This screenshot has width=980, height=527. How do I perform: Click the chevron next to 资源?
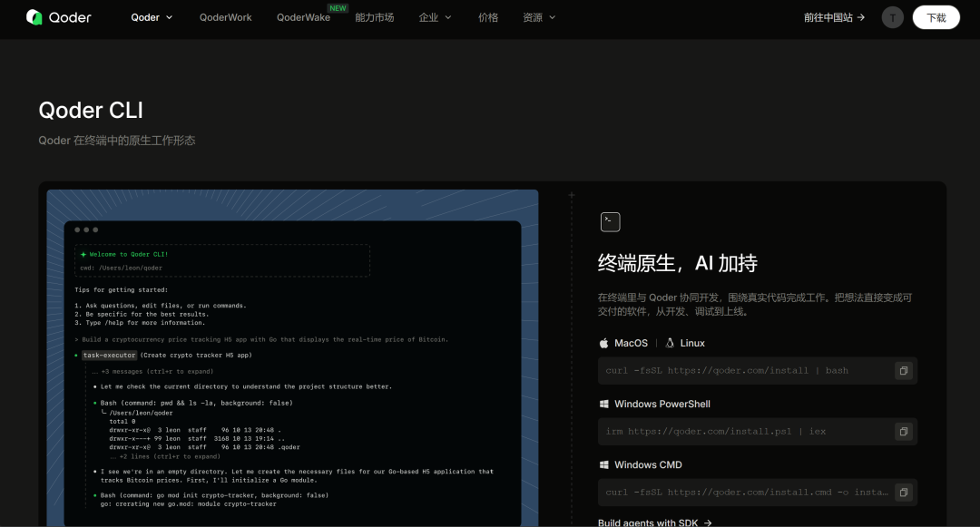click(x=552, y=17)
